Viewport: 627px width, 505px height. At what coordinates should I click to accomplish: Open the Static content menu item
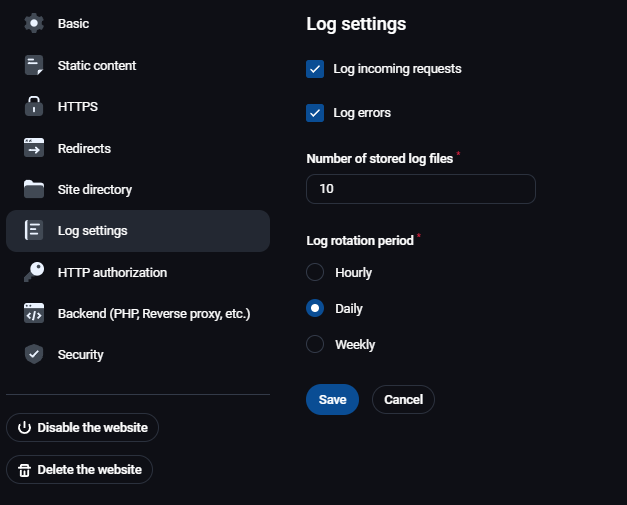pyautogui.click(x=97, y=66)
